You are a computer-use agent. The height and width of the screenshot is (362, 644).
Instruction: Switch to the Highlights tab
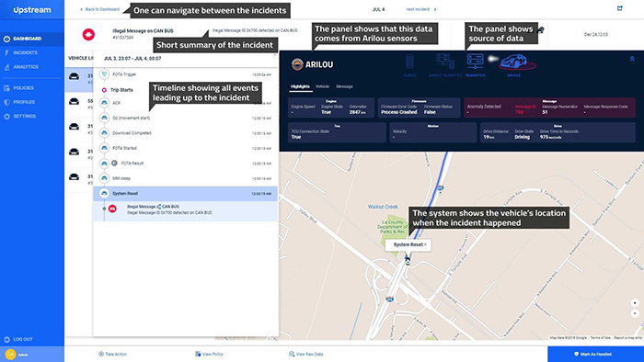[300, 86]
